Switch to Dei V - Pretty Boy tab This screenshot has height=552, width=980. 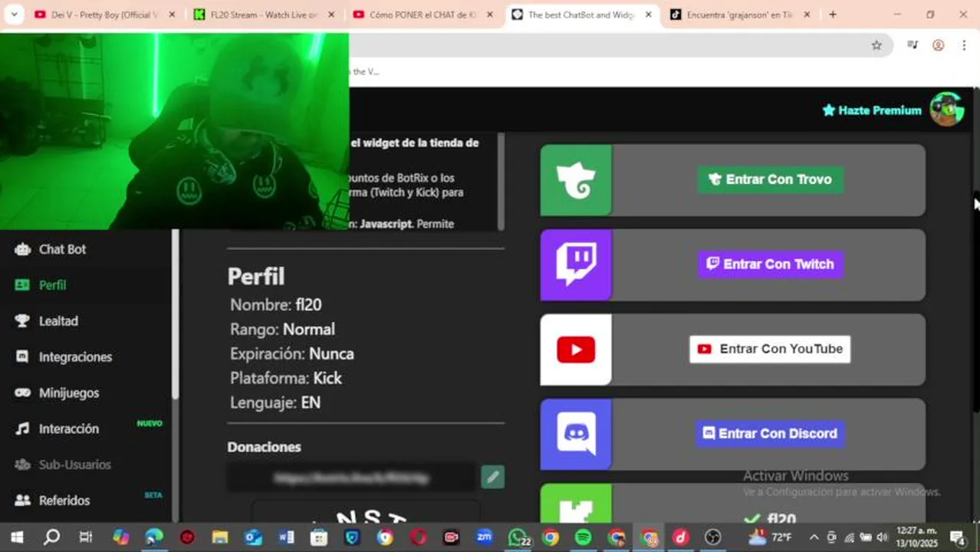104,15
